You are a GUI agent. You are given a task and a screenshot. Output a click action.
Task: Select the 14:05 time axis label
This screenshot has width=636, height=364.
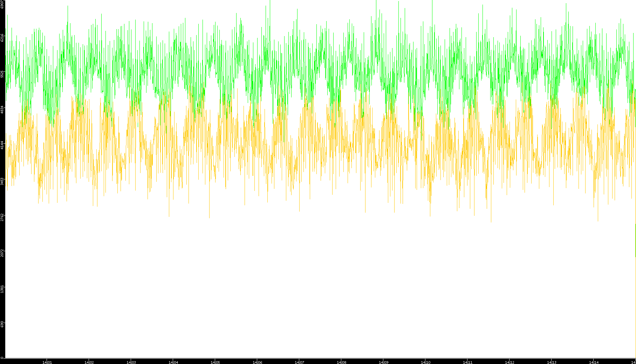click(215, 362)
